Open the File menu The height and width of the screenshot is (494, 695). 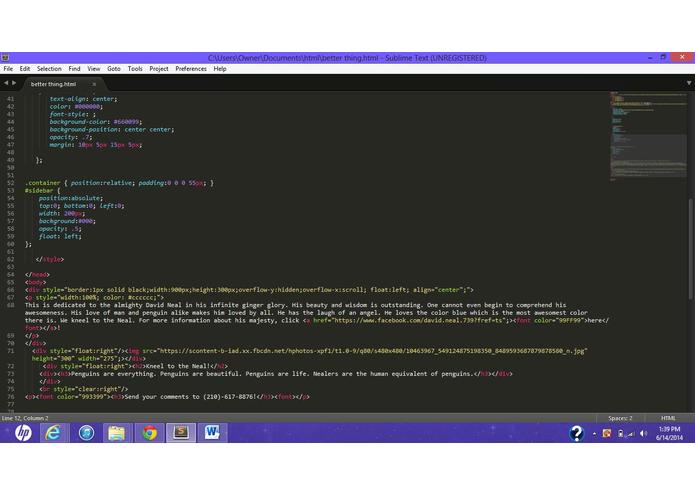(8, 69)
